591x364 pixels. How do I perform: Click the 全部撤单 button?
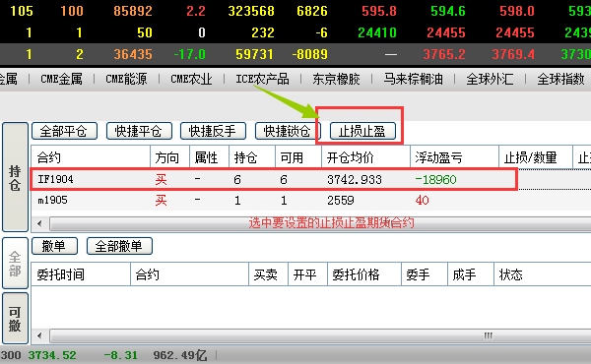click(119, 246)
